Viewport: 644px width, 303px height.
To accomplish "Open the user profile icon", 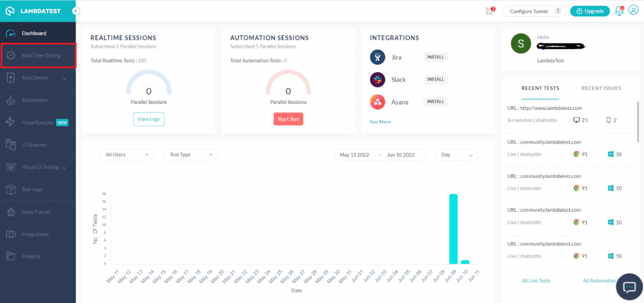I will (x=633, y=11).
